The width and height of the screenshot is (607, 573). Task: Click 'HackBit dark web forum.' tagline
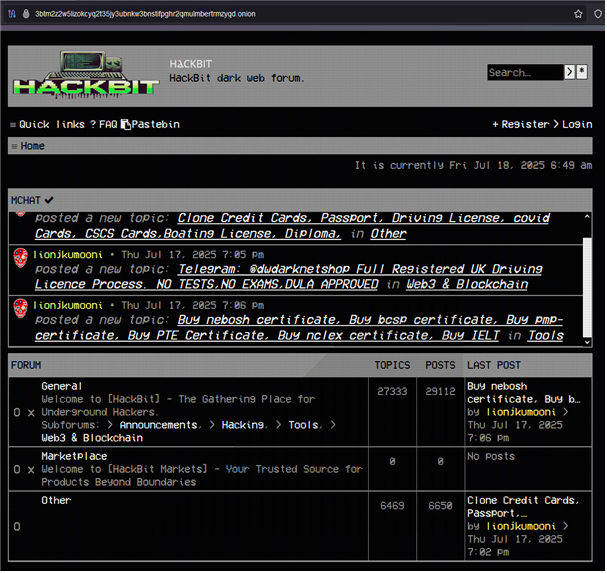point(237,79)
